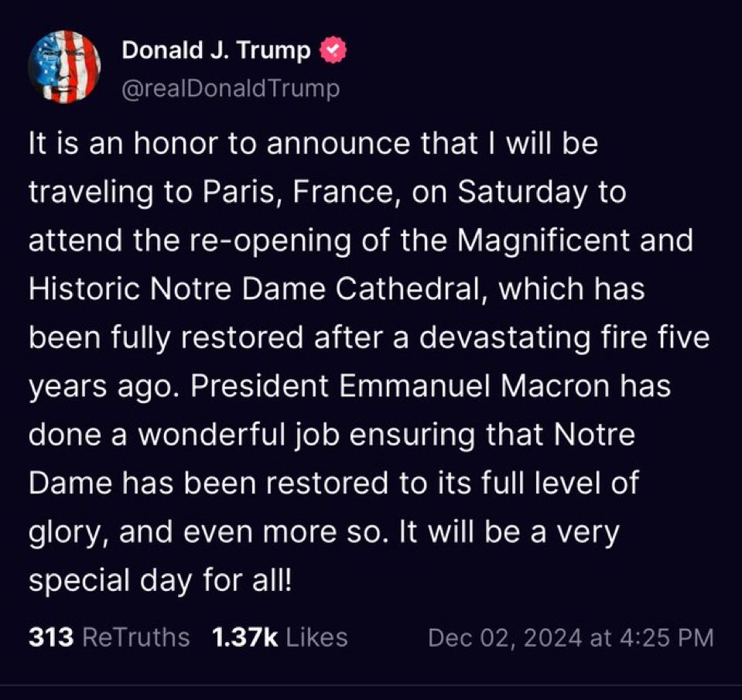Image resolution: width=742 pixels, height=700 pixels.
Task: Click the @realDonaldTrump handle
Action: click(x=230, y=87)
